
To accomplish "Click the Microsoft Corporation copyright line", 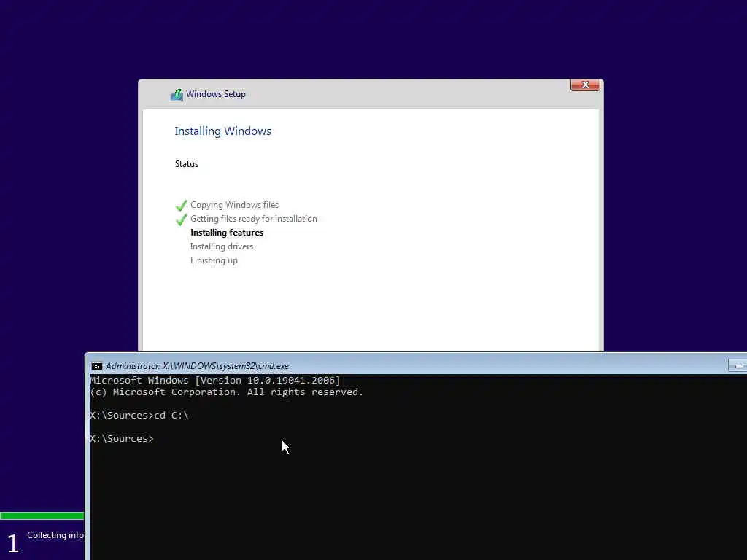I will point(226,392).
